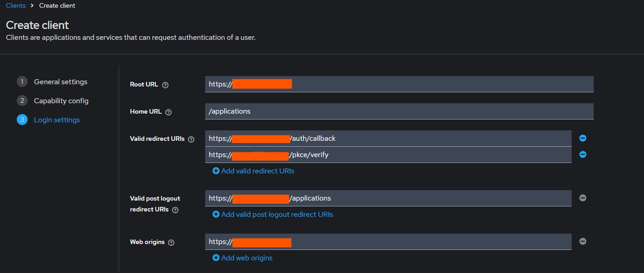Remove the pkce/verify redirect URI
Screen dimensions: 644x273
(x=583, y=154)
